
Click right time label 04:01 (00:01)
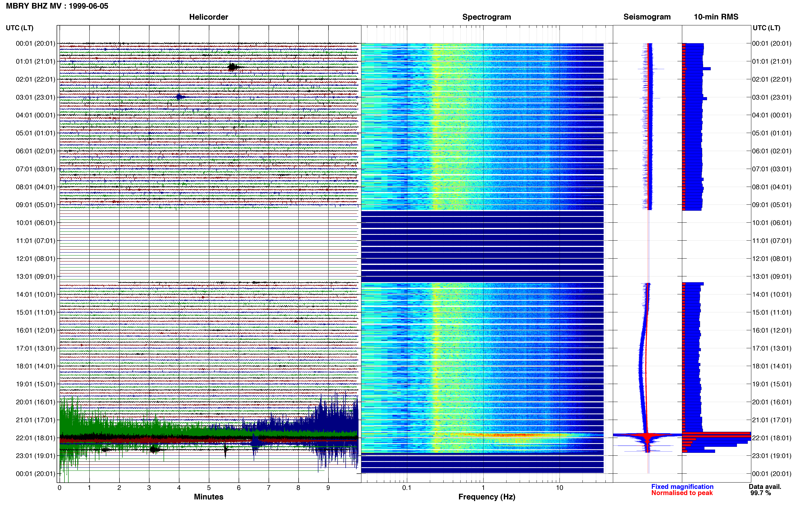tap(772, 115)
